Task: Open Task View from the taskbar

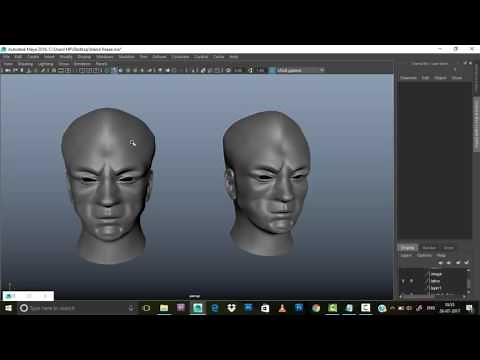Action: tap(146, 308)
